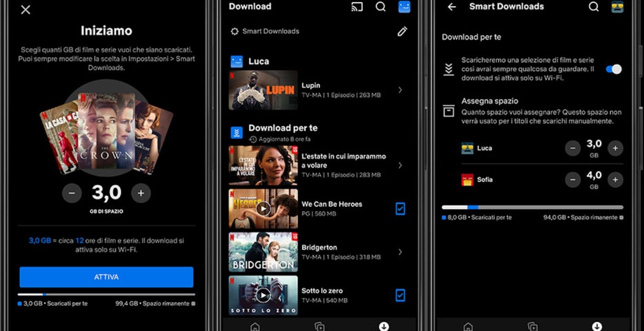Open the cast icon in Download screen
The image size is (644, 331).
tap(356, 7)
